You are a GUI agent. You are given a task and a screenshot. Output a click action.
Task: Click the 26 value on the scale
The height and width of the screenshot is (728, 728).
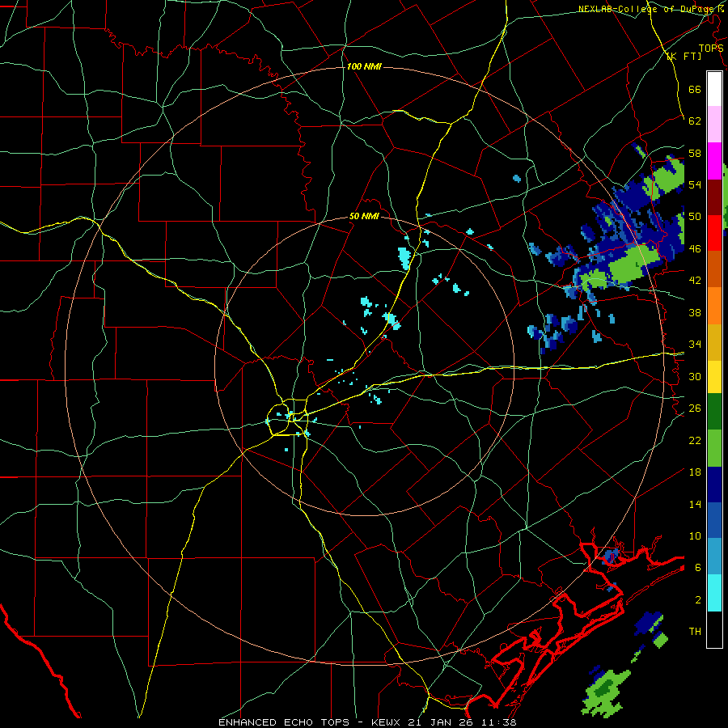tap(695, 408)
